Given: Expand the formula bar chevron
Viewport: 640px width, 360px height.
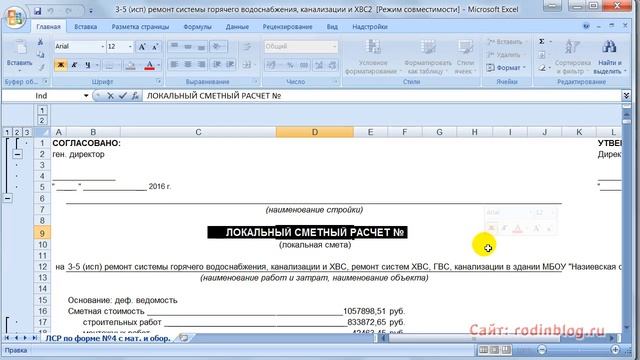Looking at the screenshot, I should tap(626, 96).
